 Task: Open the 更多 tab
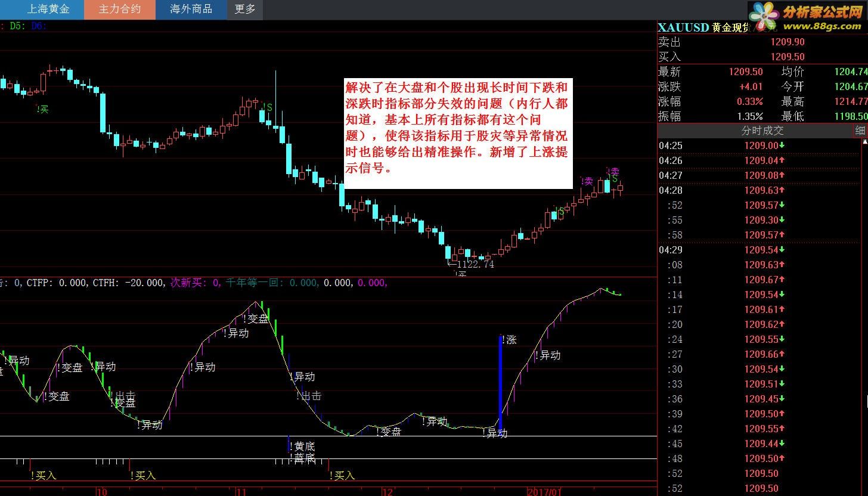(x=245, y=10)
